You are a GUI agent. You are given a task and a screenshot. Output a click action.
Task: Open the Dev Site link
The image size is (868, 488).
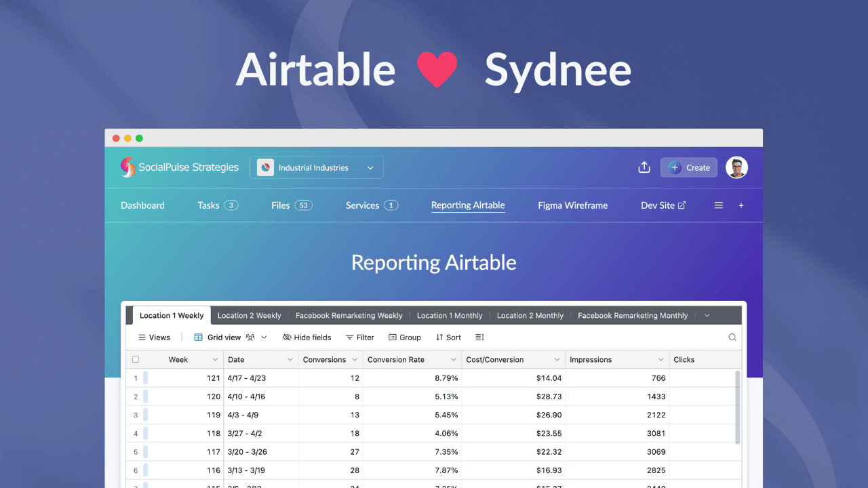[663, 205]
